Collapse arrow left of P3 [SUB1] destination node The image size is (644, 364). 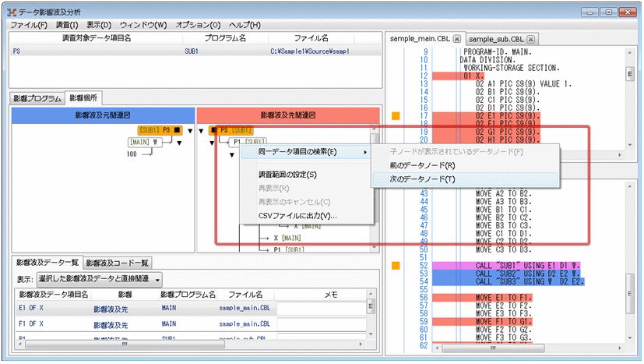(201, 131)
